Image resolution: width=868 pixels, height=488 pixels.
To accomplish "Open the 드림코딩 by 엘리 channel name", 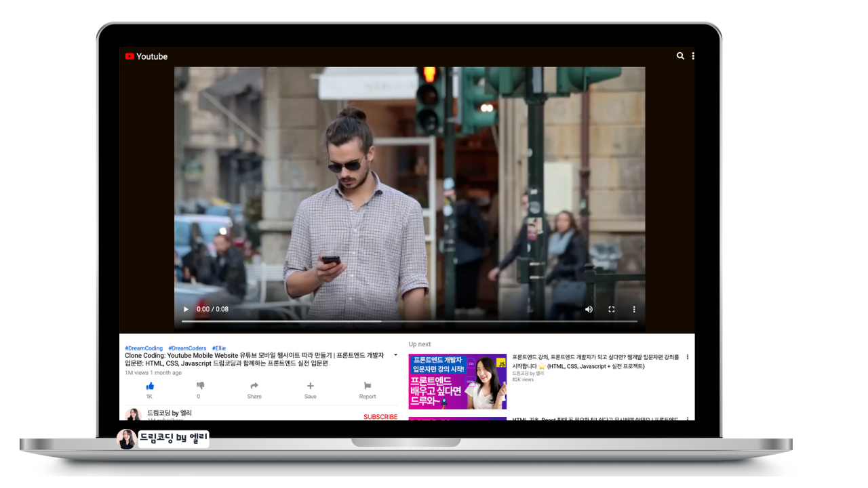I will click(x=170, y=413).
